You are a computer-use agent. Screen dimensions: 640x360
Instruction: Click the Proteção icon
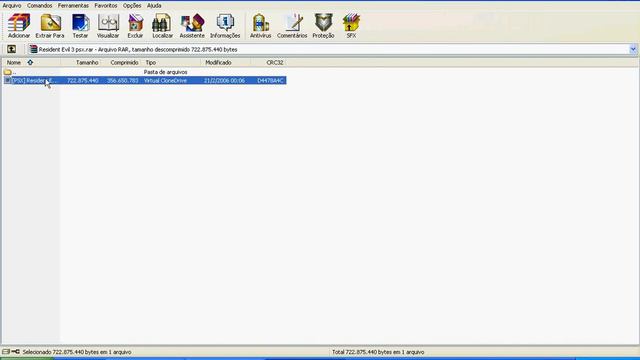coord(323,26)
